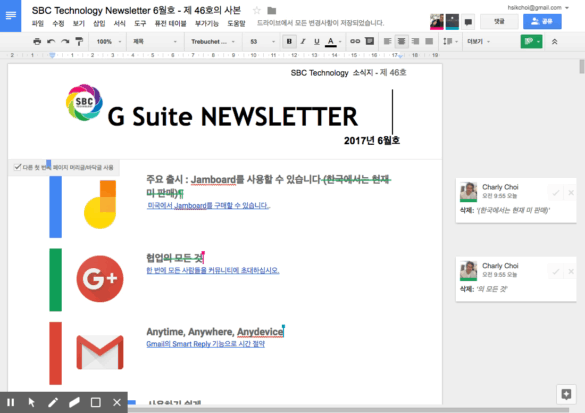Undo the last action
The height and width of the screenshot is (413, 585).
51,41
